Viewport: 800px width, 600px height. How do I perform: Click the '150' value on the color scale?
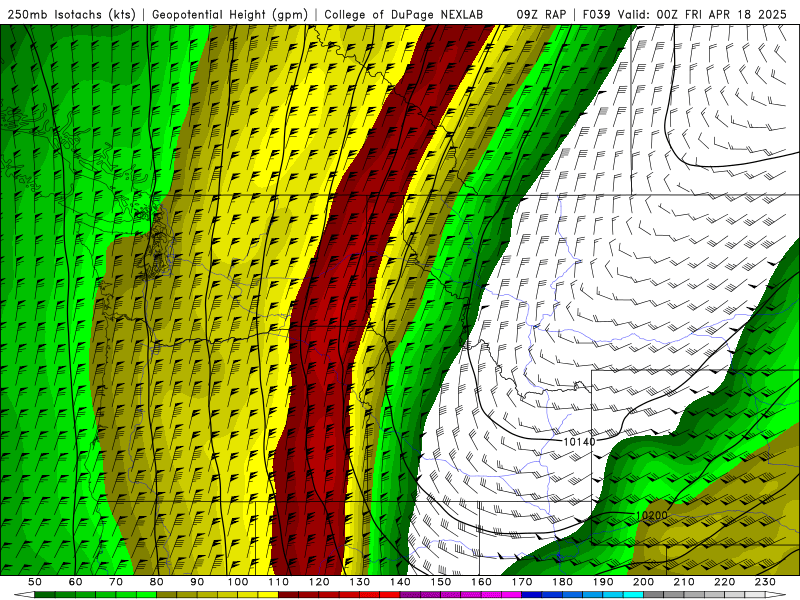[441, 582]
